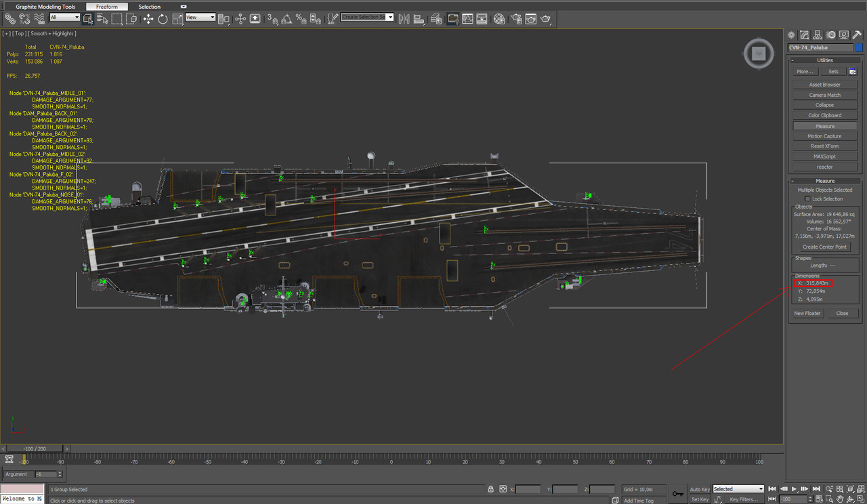Click Play Animation in playback controls
Image resolution: width=867 pixels, height=504 pixels.
pos(794,488)
